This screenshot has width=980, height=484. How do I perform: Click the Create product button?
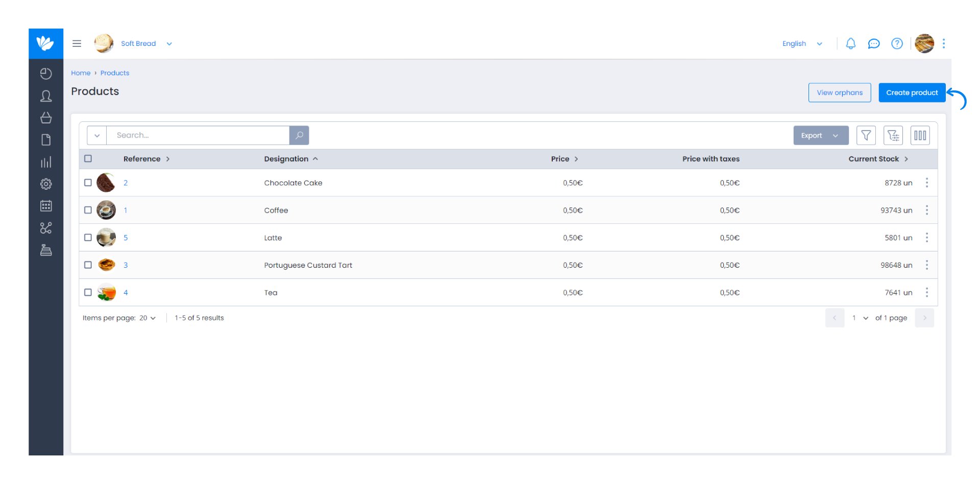912,93
